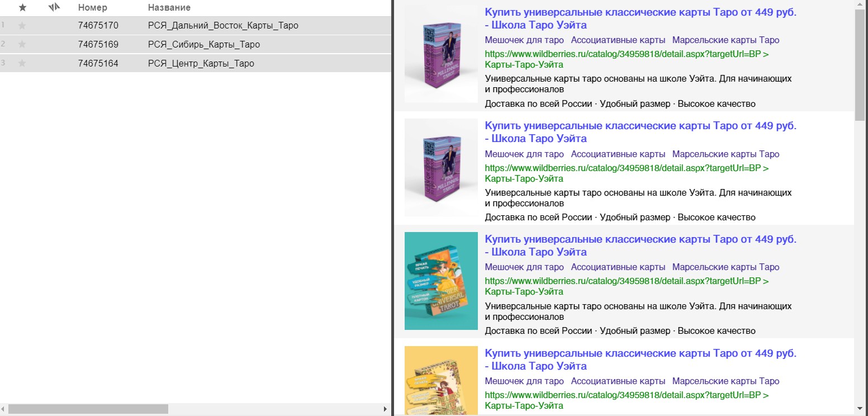
Task: Sort campaigns by the Номер column header
Action: (x=93, y=8)
